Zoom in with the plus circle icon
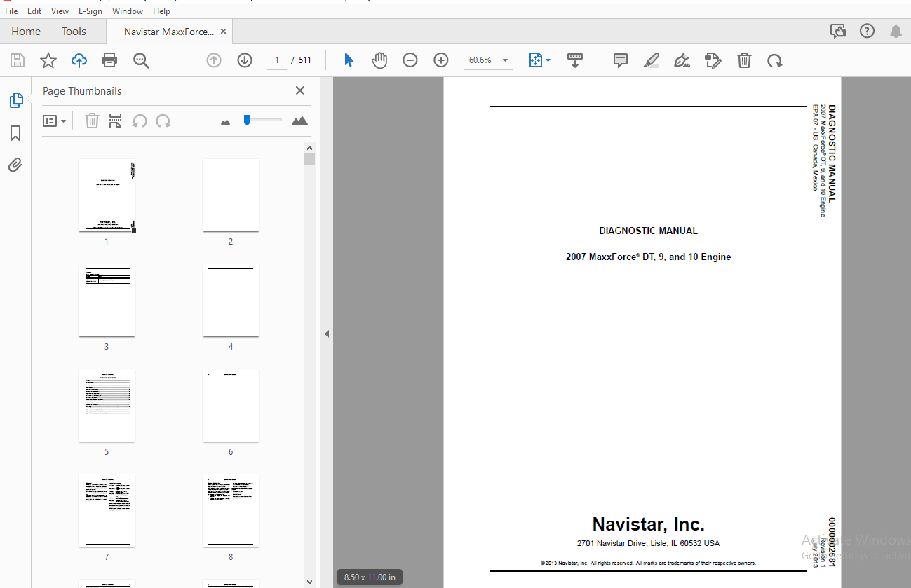Image resolution: width=911 pixels, height=588 pixels. pyautogui.click(x=441, y=60)
